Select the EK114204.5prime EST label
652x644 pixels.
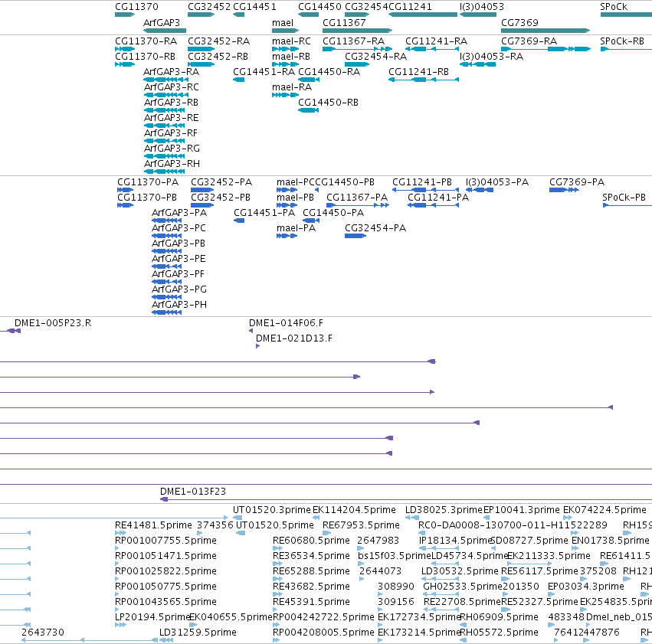354,510
